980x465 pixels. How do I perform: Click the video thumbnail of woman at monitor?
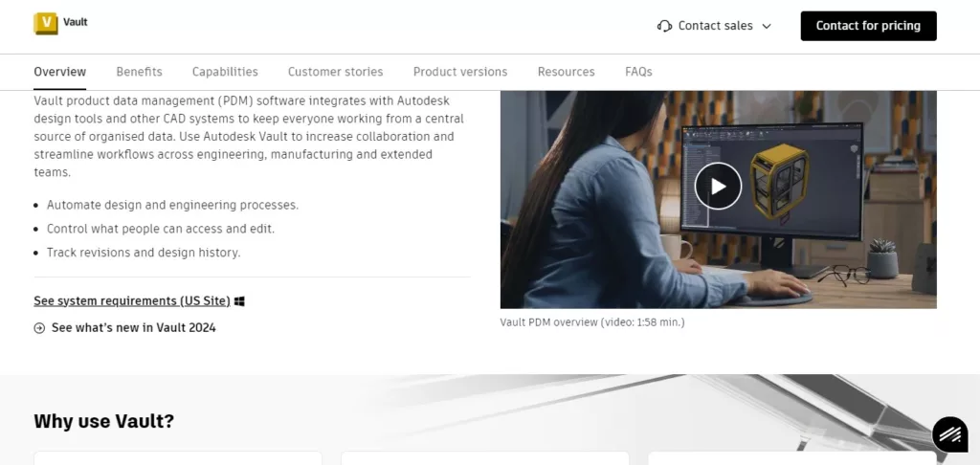click(x=718, y=199)
